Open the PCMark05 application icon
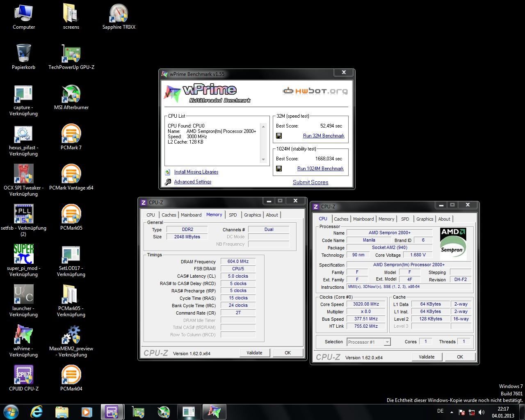The height and width of the screenshot is (420, 525). 71,217
